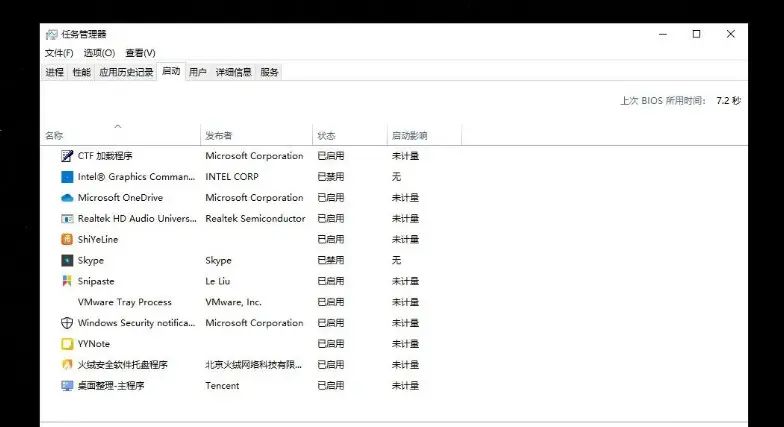The image size is (784, 427).
Task: Switch to the 详细信息 tab
Action: tap(234, 72)
